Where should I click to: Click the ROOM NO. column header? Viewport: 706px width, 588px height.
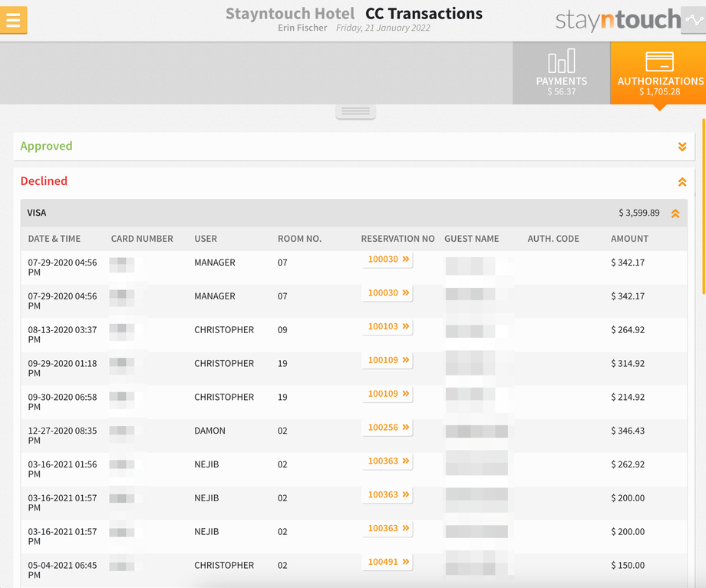pos(299,239)
